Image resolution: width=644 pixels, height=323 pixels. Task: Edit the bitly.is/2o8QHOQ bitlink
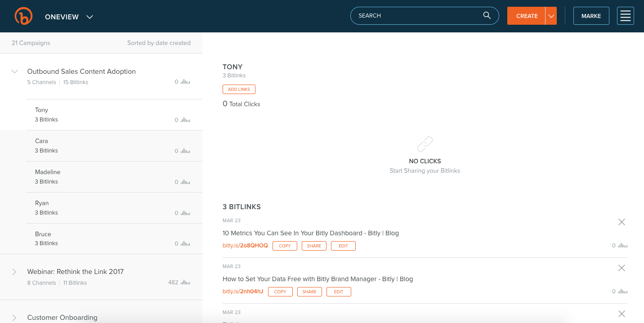(x=343, y=246)
